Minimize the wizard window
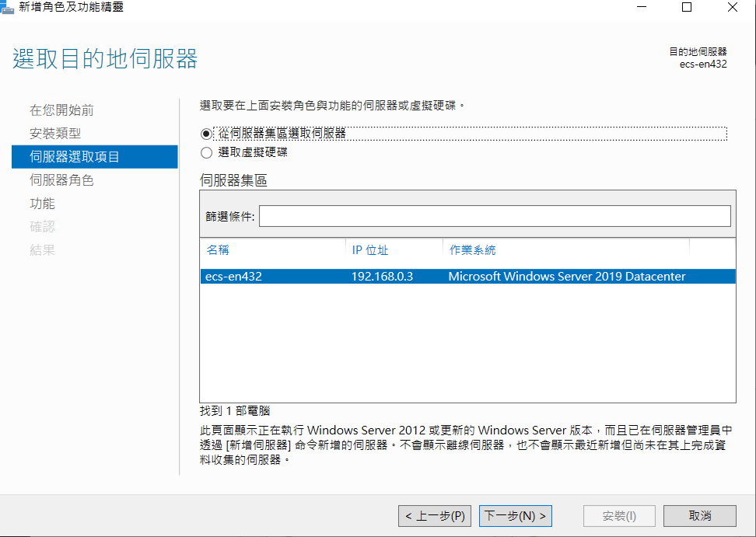The width and height of the screenshot is (756, 537). pos(641,7)
